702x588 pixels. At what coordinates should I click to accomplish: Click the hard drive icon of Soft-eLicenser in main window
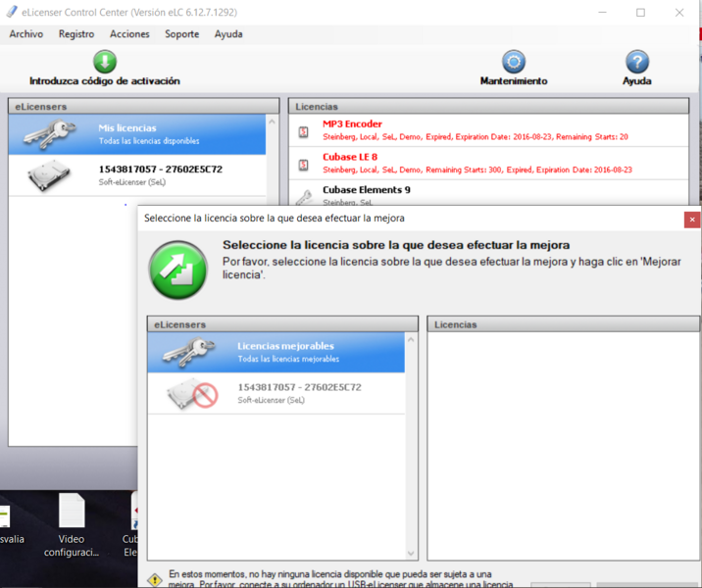point(49,175)
